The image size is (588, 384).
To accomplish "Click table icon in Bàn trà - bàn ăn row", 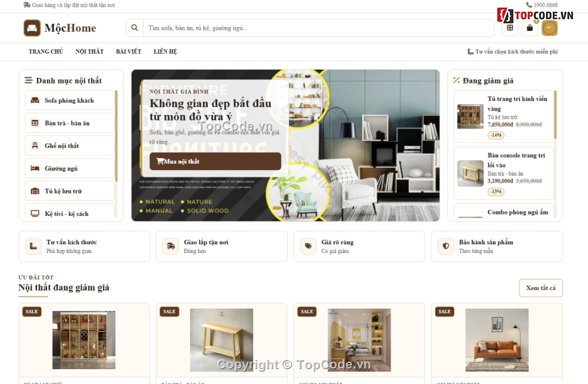I will click(x=35, y=123).
